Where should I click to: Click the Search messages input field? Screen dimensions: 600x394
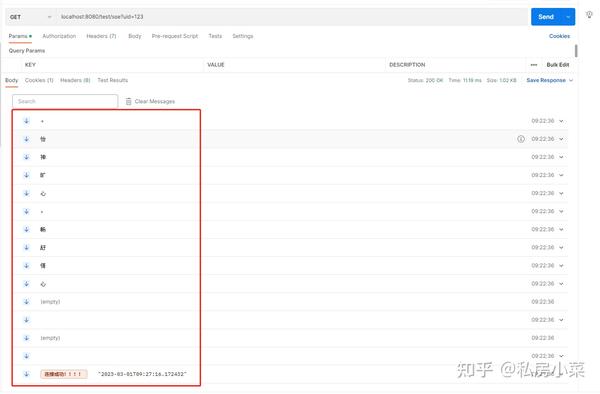pyautogui.click(x=65, y=101)
